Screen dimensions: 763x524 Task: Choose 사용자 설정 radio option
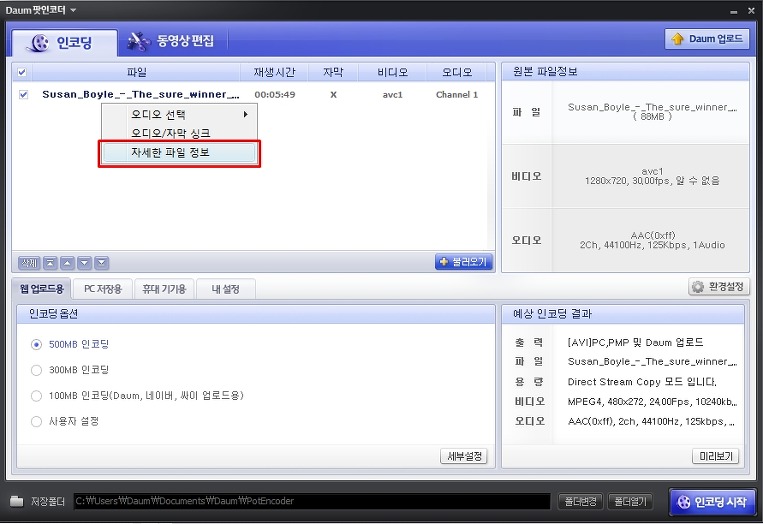coord(37,421)
